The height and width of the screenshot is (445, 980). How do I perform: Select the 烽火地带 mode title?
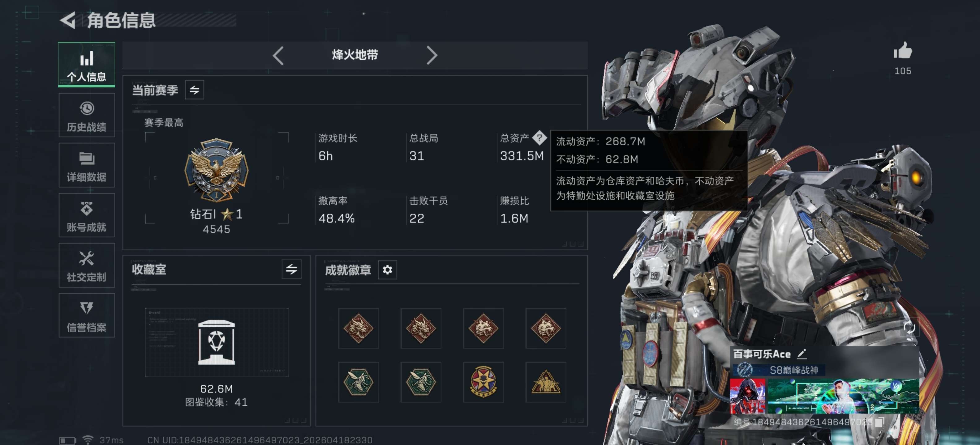click(x=355, y=55)
